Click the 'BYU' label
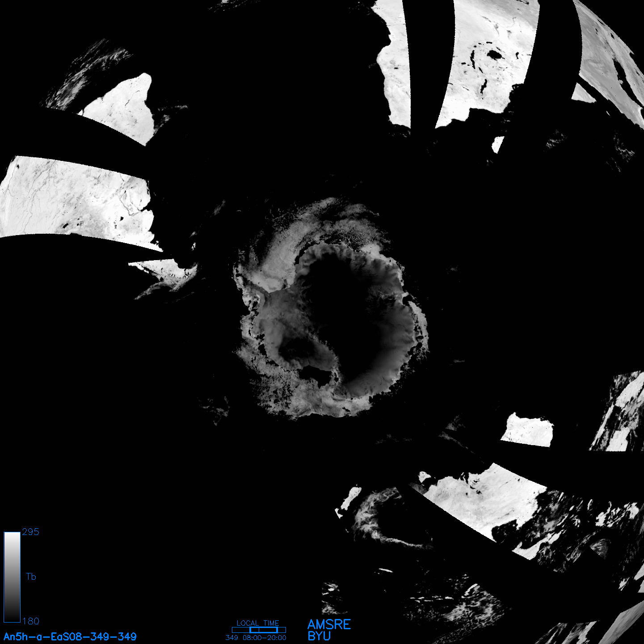The image size is (644, 644). tap(319, 636)
